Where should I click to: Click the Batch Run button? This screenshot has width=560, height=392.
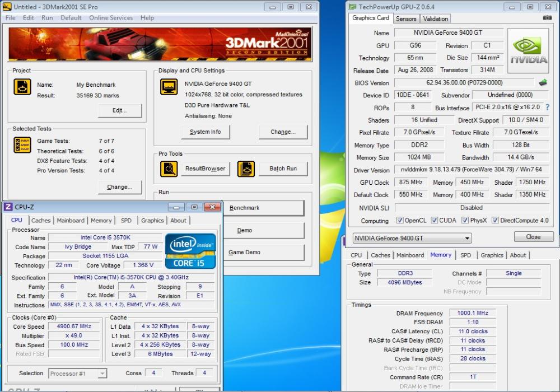point(283,169)
